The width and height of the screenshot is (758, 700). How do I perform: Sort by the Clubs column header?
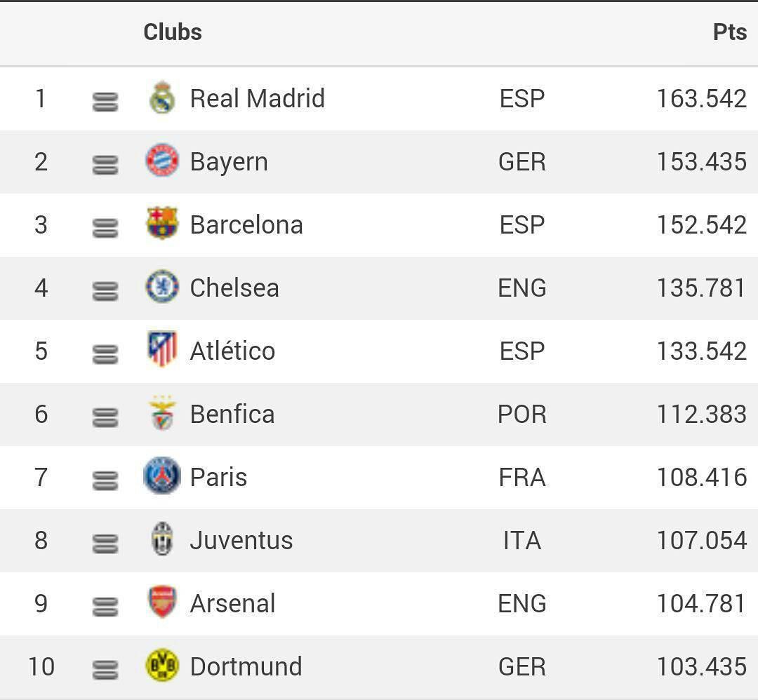173,32
